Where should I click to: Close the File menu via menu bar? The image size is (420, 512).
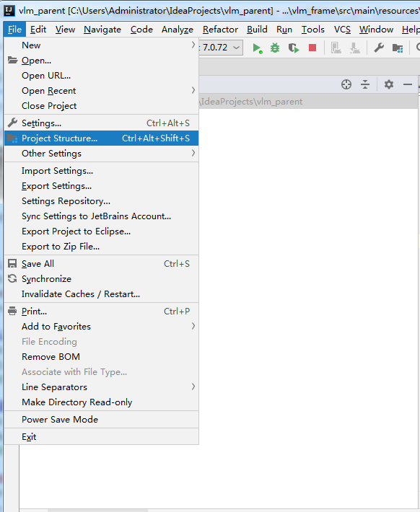14,30
